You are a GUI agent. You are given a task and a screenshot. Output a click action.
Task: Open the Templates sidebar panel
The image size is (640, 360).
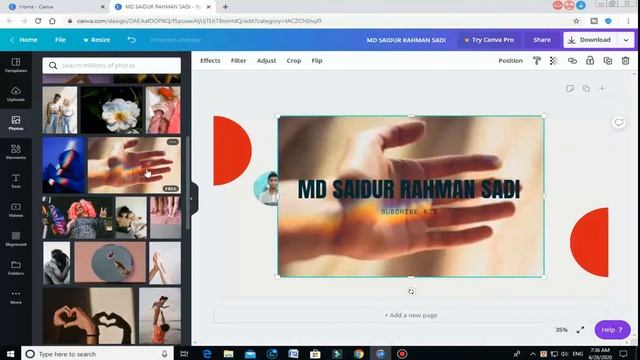pyautogui.click(x=16, y=65)
